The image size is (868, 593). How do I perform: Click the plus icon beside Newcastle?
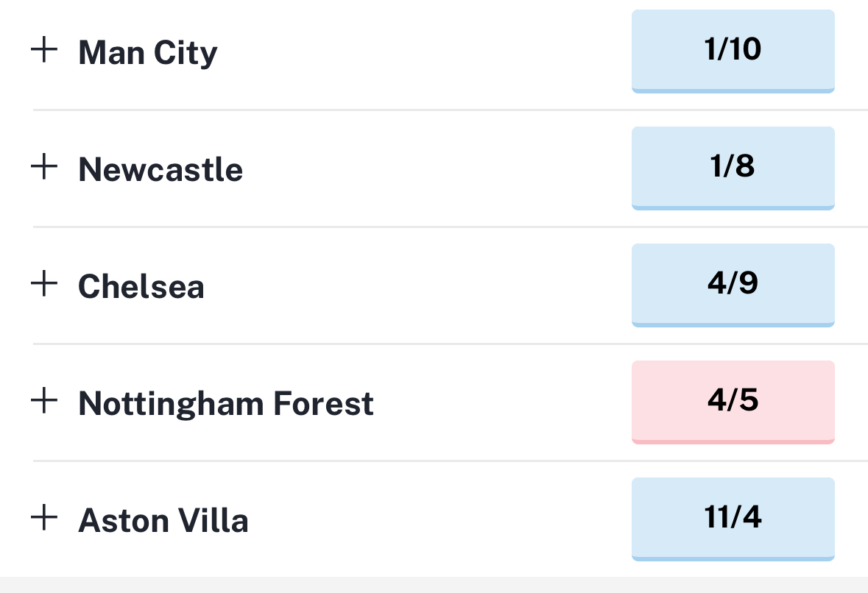pyautogui.click(x=43, y=166)
